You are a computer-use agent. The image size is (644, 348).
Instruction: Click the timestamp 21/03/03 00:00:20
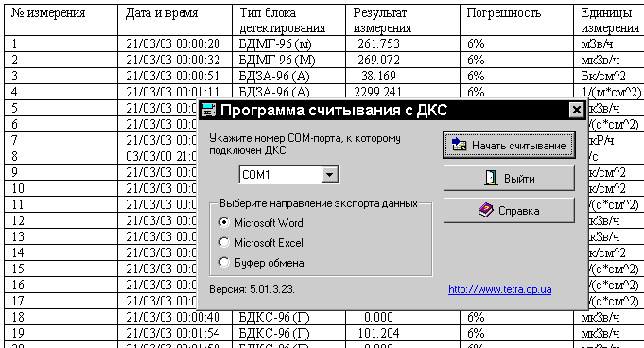click(173, 43)
